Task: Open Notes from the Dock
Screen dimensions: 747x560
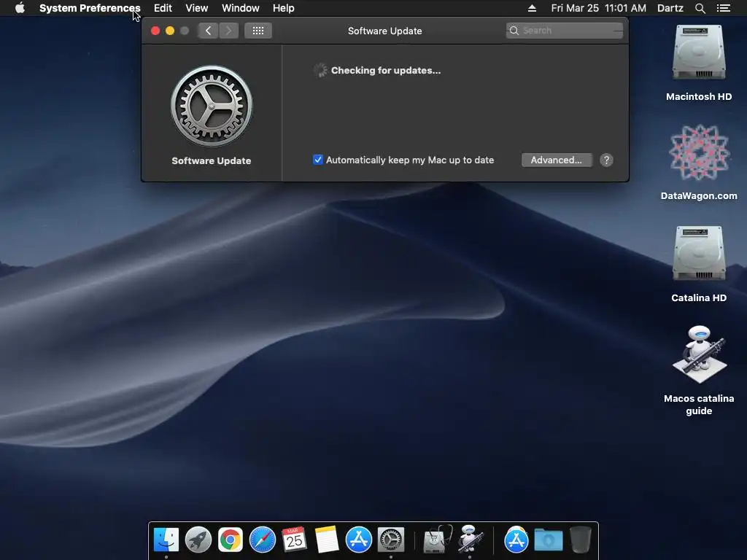Action: point(326,540)
